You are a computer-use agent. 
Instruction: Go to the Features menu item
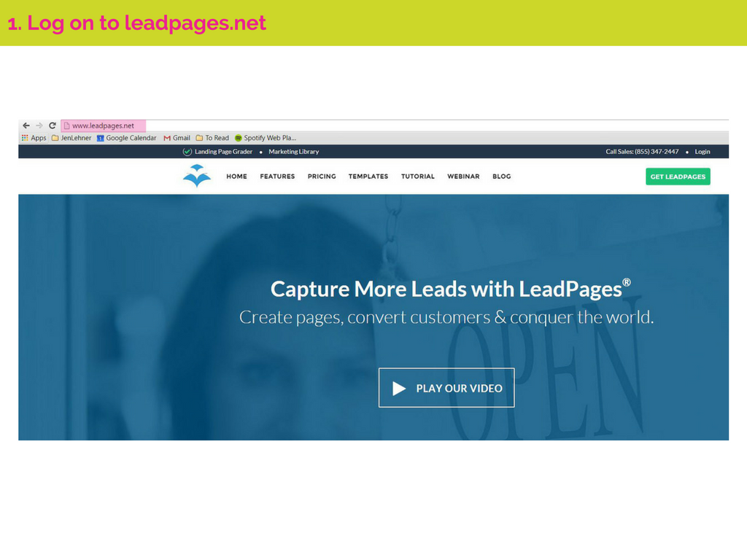pyautogui.click(x=277, y=176)
